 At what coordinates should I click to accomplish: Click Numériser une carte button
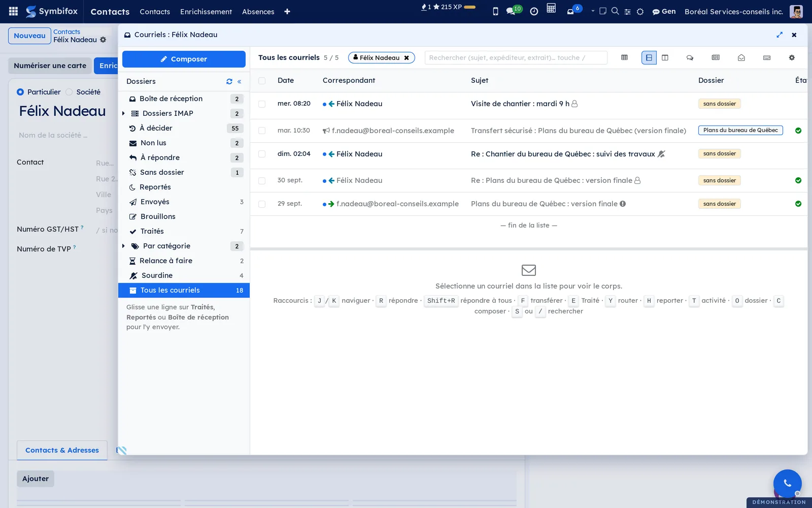[50, 66]
